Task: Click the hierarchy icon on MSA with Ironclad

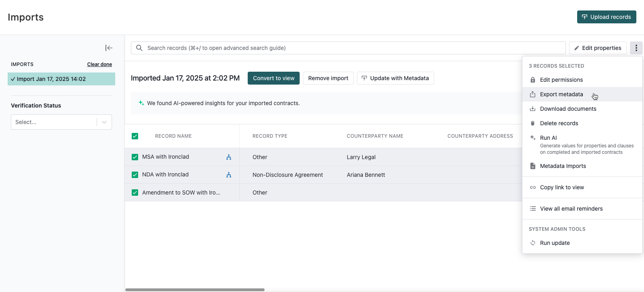Action: coord(229,157)
